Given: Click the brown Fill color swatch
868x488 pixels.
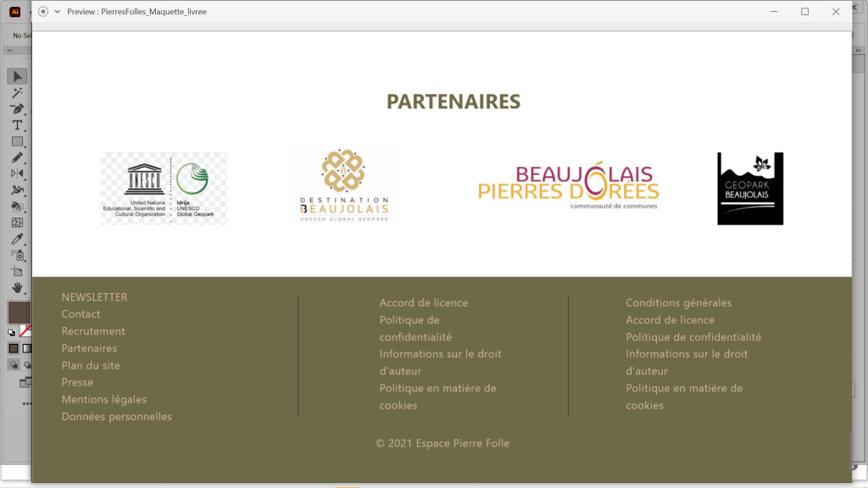Looking at the screenshot, I should [18, 313].
